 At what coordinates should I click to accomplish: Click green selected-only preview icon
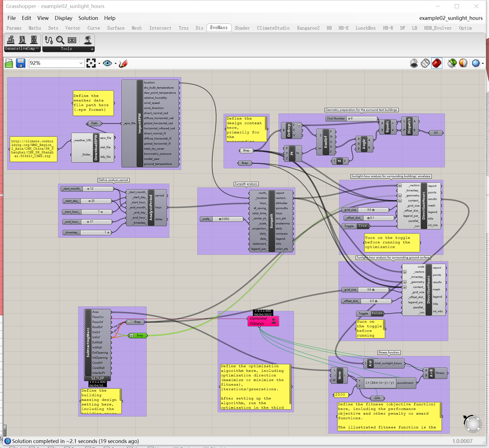pyautogui.click(x=452, y=63)
